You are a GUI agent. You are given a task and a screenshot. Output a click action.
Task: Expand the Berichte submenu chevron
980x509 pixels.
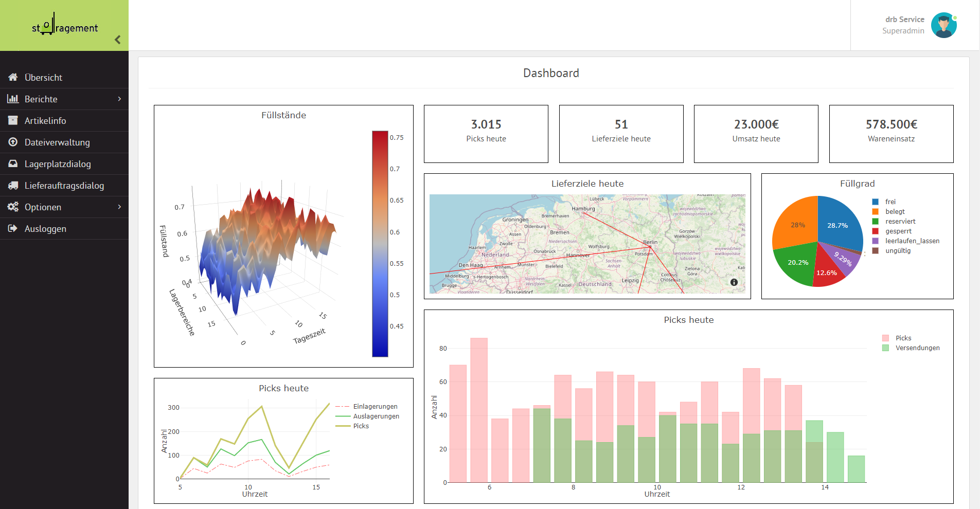pos(119,99)
